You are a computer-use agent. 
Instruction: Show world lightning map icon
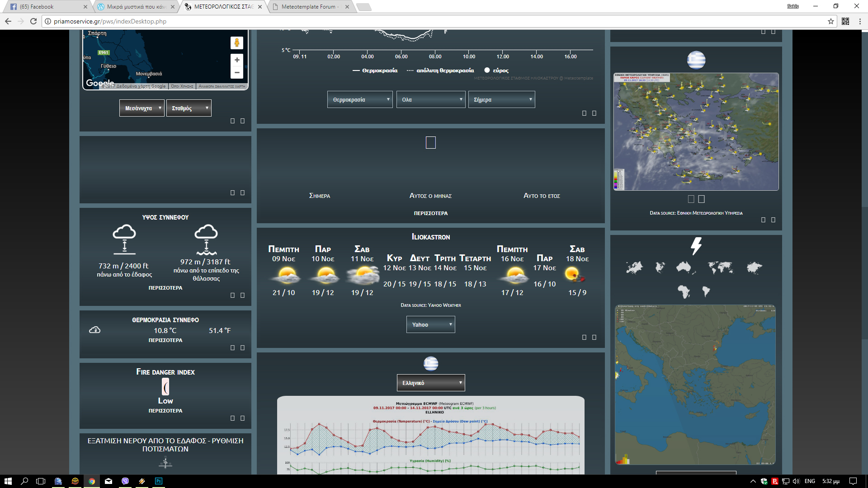click(x=721, y=267)
